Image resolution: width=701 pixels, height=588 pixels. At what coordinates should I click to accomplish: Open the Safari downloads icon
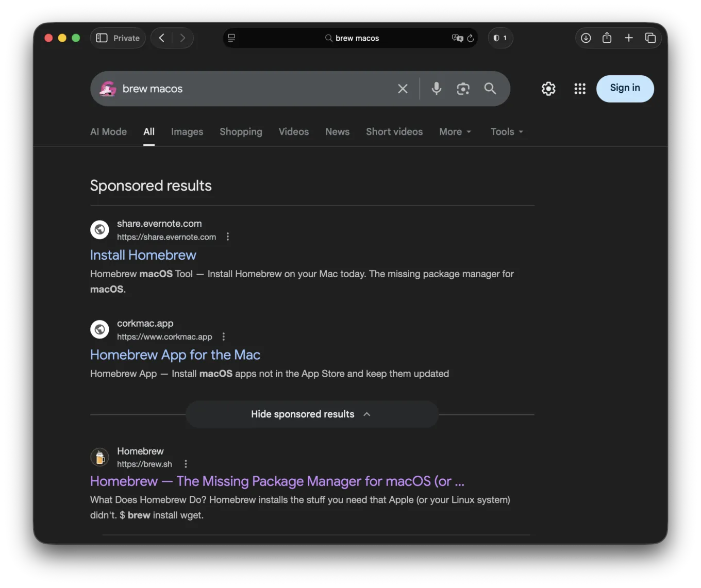point(586,38)
